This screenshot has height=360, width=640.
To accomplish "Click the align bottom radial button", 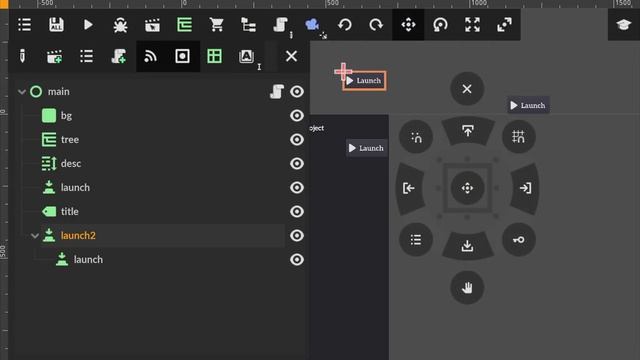I will (x=467, y=246).
